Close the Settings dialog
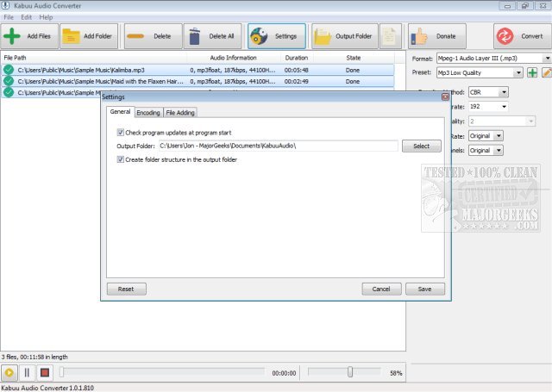Screen dimensions: 552x392 [x=445, y=97]
